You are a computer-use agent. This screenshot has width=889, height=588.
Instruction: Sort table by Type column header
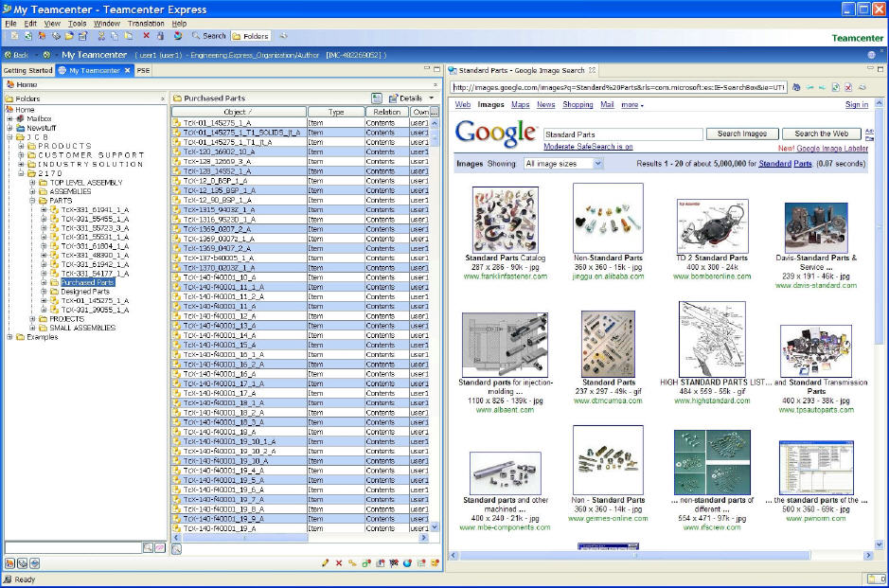[336, 112]
